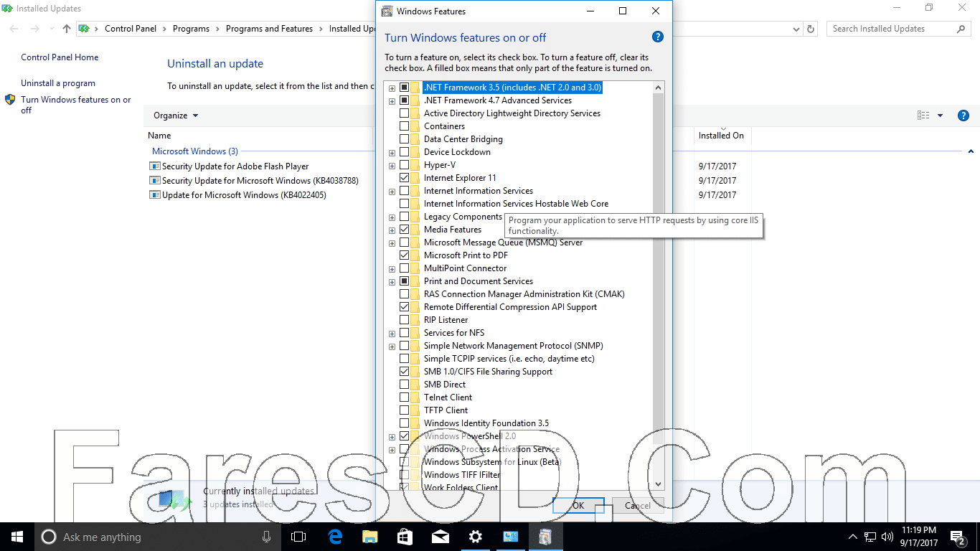Select Update for Microsoft Windows (KB4022405)
The width and height of the screenshot is (980, 551).
pos(244,195)
